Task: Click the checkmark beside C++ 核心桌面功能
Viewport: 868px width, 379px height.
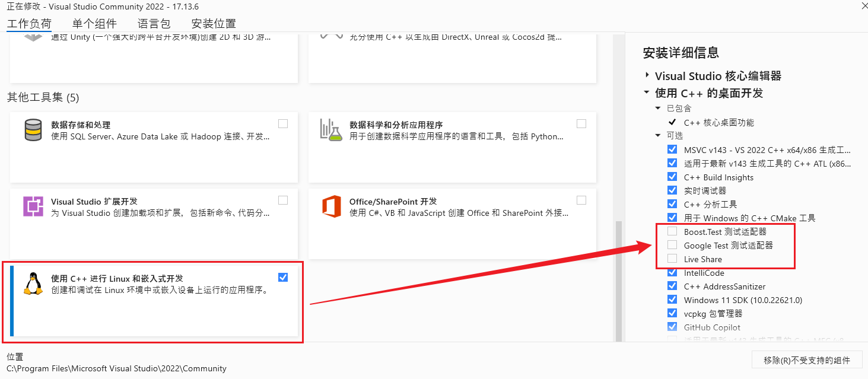Action: [672, 122]
